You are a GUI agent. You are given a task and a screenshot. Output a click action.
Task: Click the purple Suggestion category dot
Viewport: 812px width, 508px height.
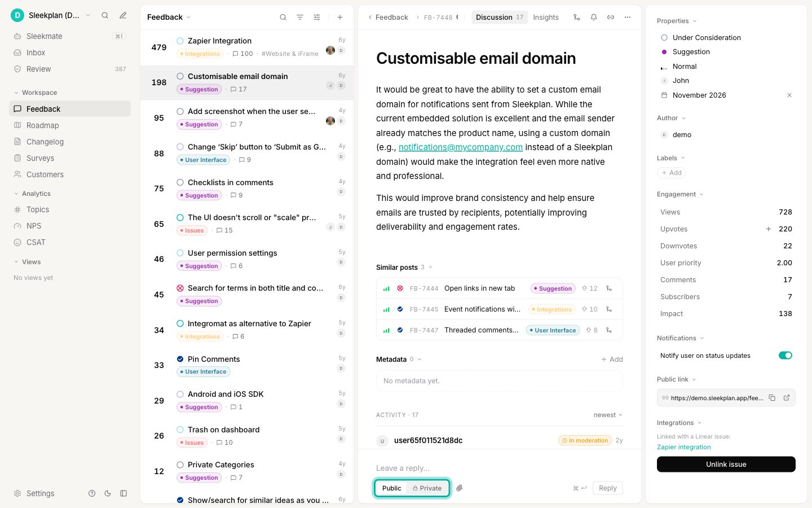pos(664,52)
